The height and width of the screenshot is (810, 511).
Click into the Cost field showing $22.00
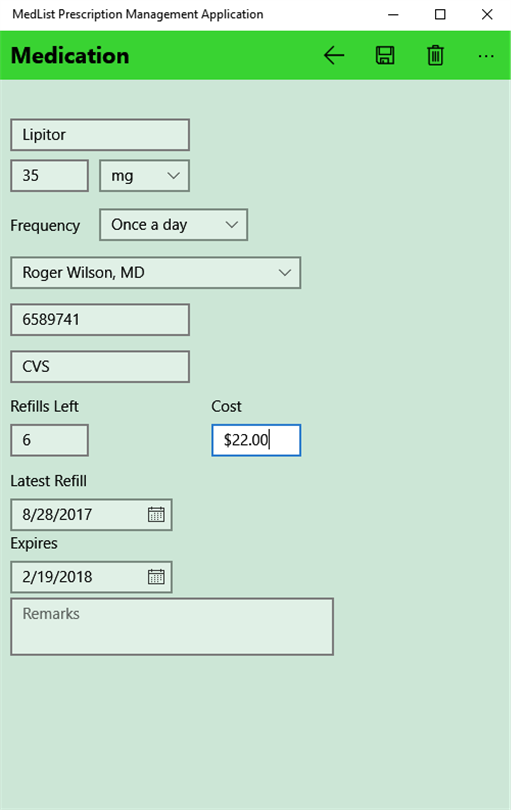pos(256,440)
